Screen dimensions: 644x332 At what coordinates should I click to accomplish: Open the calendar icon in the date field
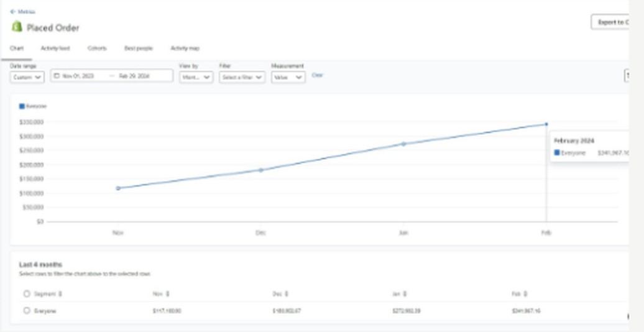tap(57, 76)
